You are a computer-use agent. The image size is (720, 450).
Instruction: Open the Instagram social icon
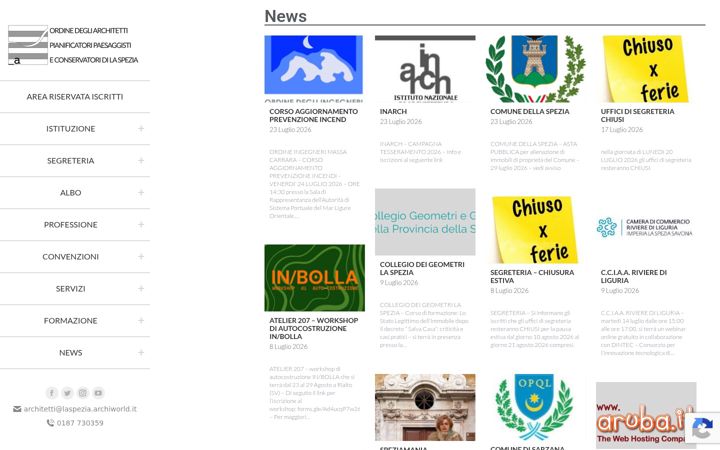[x=83, y=393]
